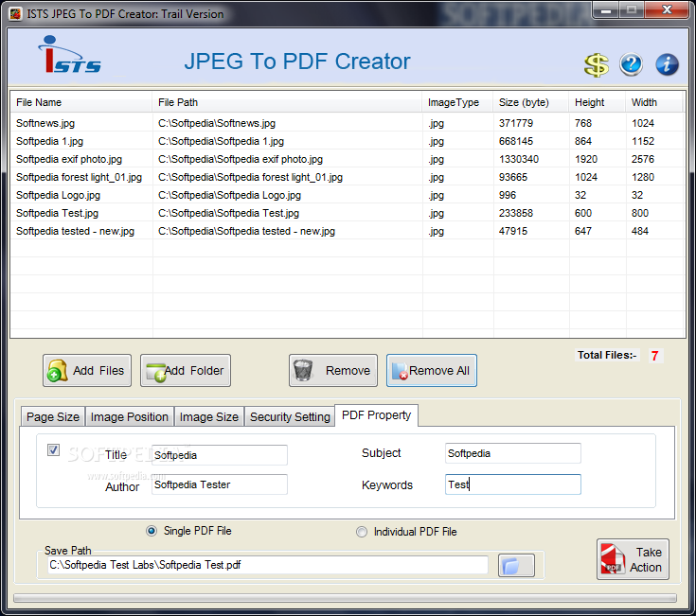
Task: Close the JPEG To PDF Creator window
Action: click(x=667, y=9)
